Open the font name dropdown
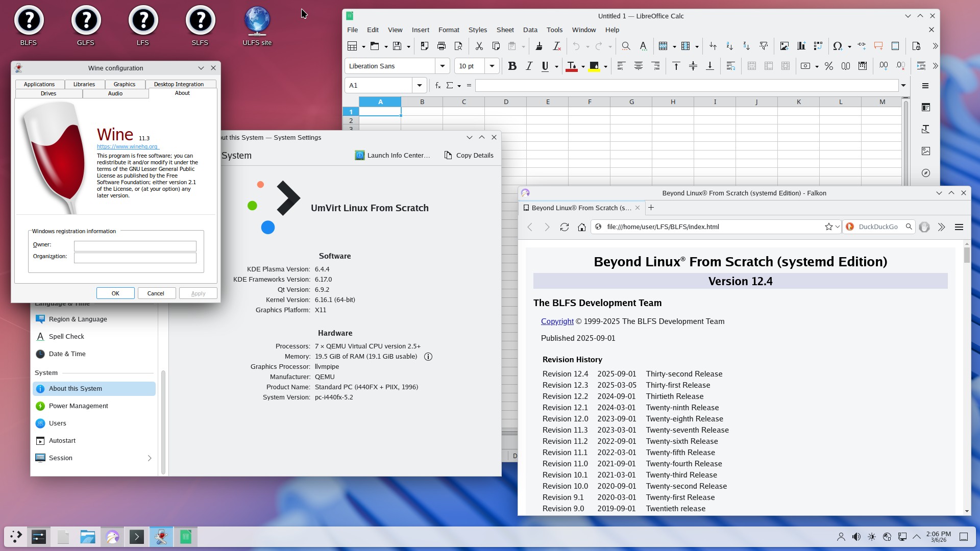The image size is (980, 551). (442, 66)
